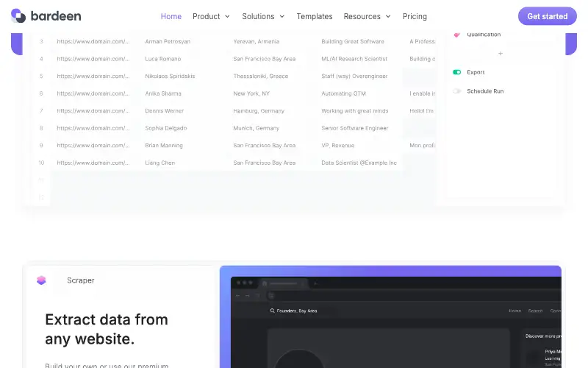This screenshot has width=588, height=368.
Task: Enable the Schedule Run toggle
Action: [x=456, y=91]
